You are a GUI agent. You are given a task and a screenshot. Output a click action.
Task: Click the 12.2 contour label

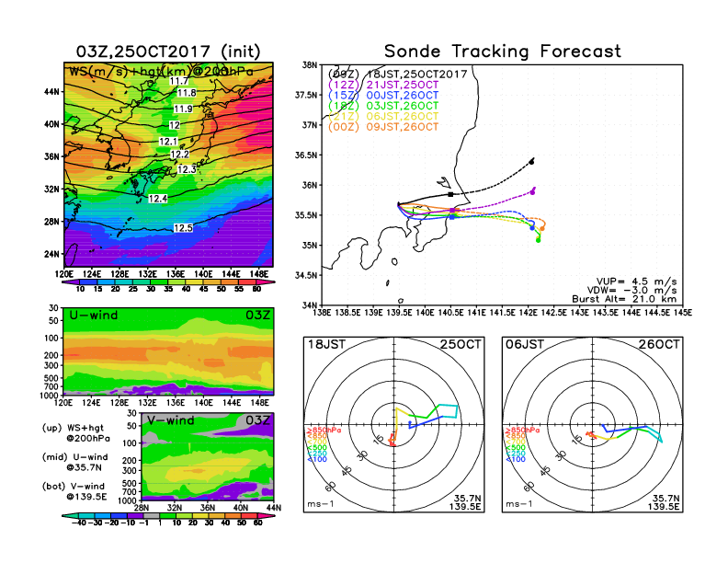point(179,155)
